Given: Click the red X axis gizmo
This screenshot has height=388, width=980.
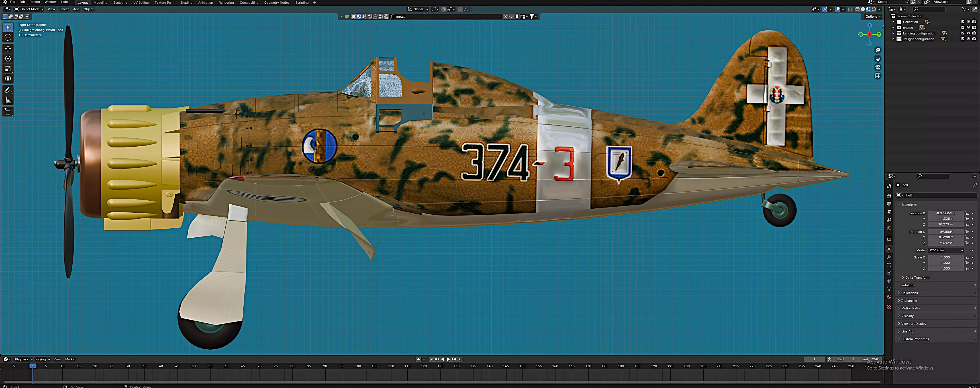Looking at the screenshot, I should coord(870,34).
